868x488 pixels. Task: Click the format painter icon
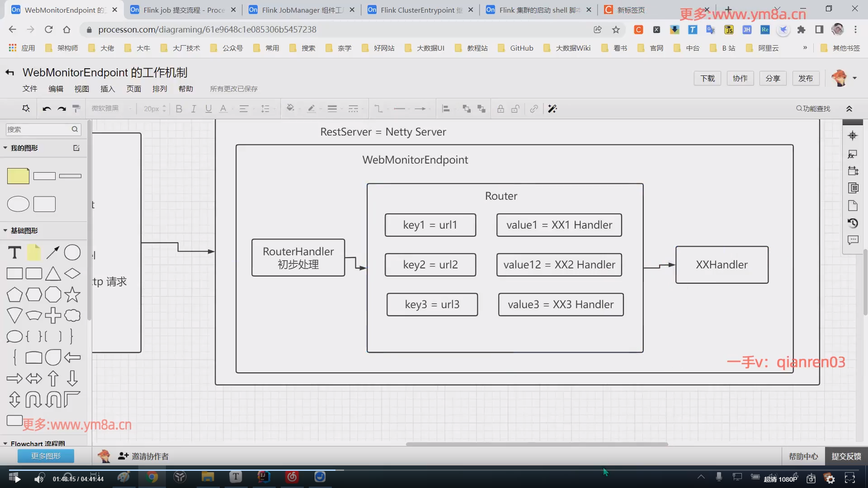76,109
